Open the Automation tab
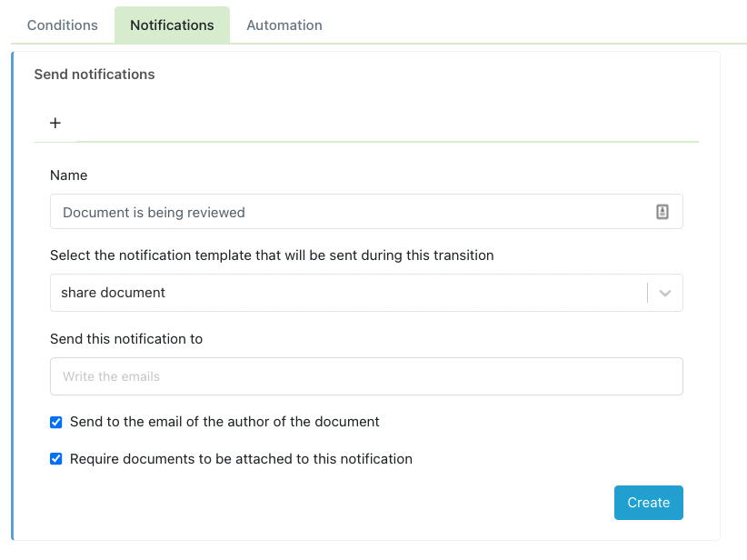This screenshot has width=747, height=560. point(284,25)
